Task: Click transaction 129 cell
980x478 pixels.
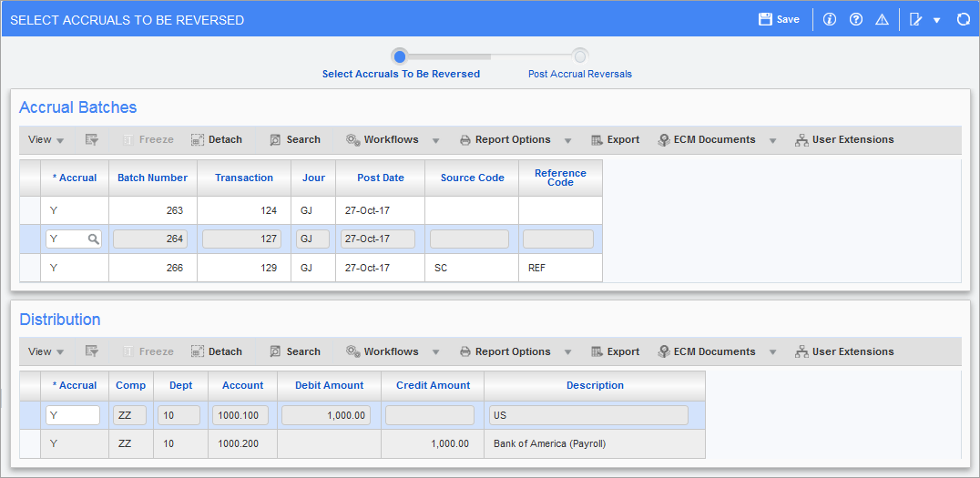Action: pos(244,268)
